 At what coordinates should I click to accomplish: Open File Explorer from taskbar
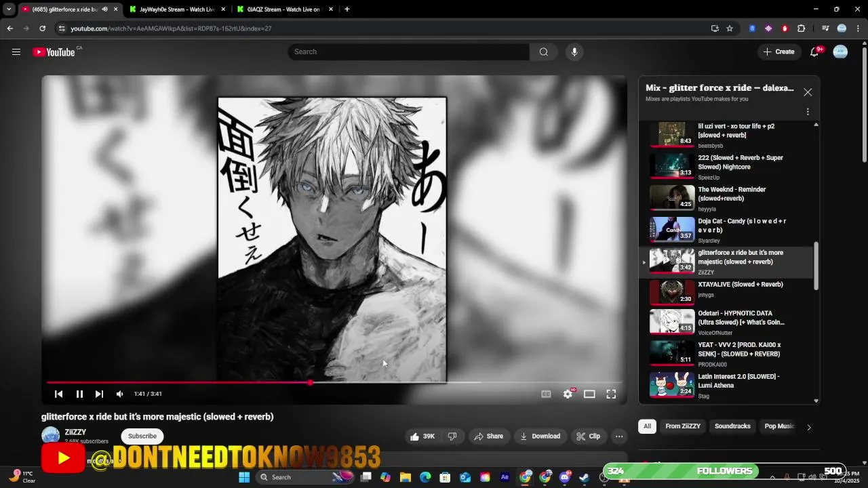tap(406, 477)
